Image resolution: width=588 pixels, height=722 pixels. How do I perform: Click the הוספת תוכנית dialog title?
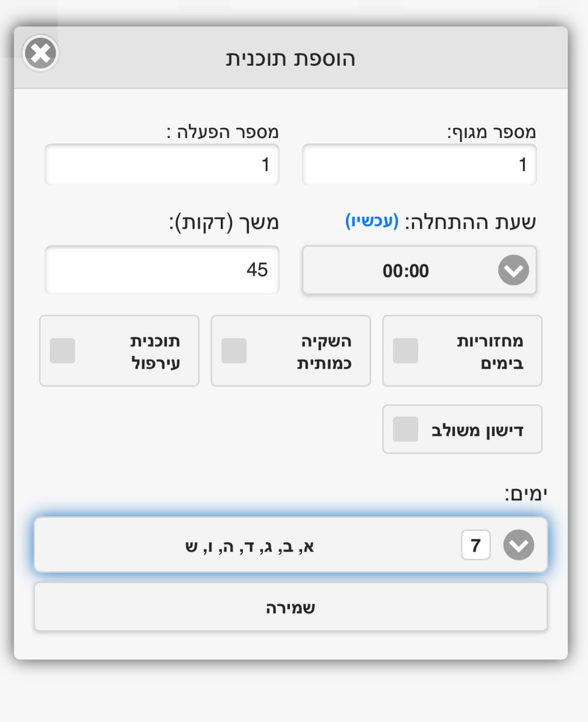pos(291,59)
